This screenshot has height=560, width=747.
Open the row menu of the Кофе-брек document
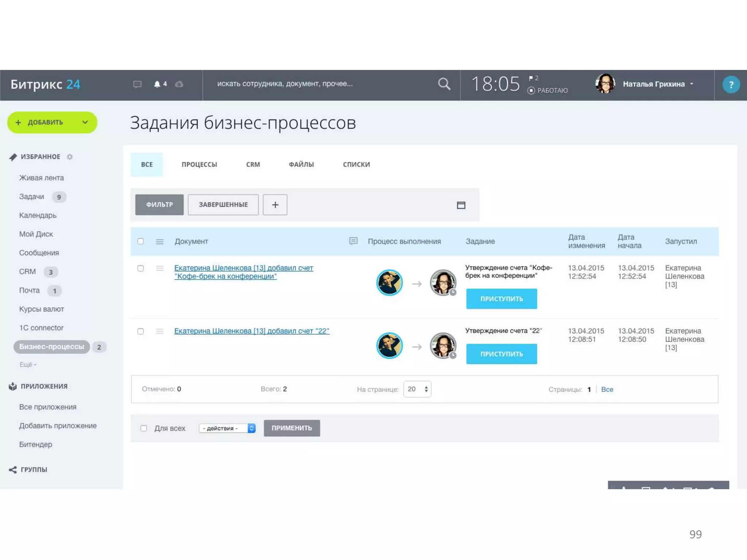click(x=160, y=268)
